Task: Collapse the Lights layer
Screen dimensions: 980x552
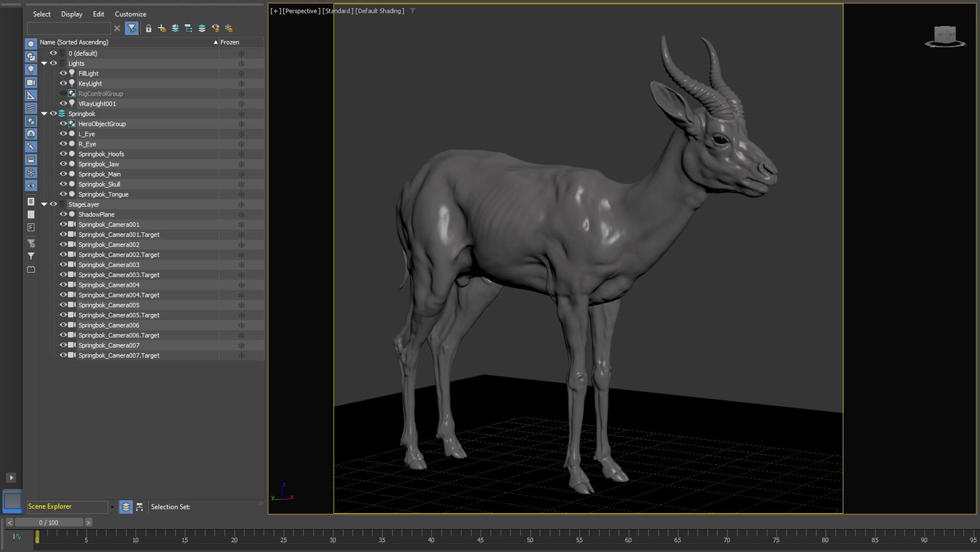Action: (44, 63)
